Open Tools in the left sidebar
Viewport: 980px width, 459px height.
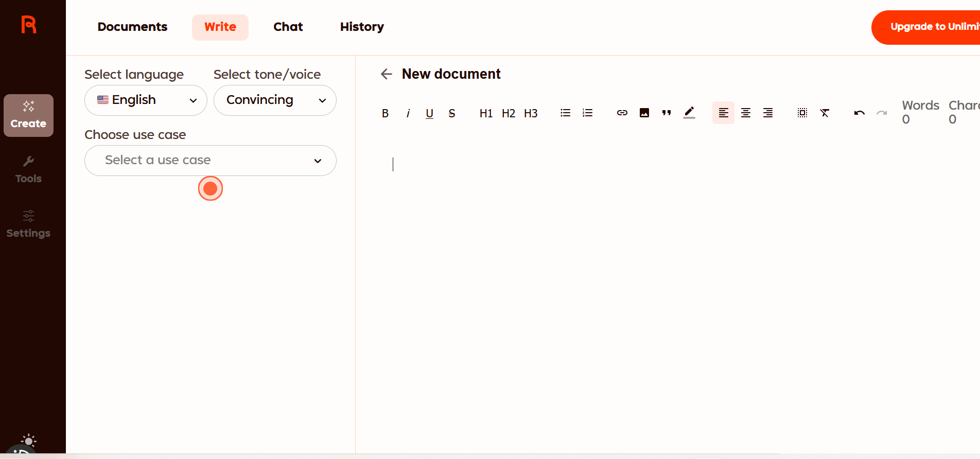pos(28,170)
